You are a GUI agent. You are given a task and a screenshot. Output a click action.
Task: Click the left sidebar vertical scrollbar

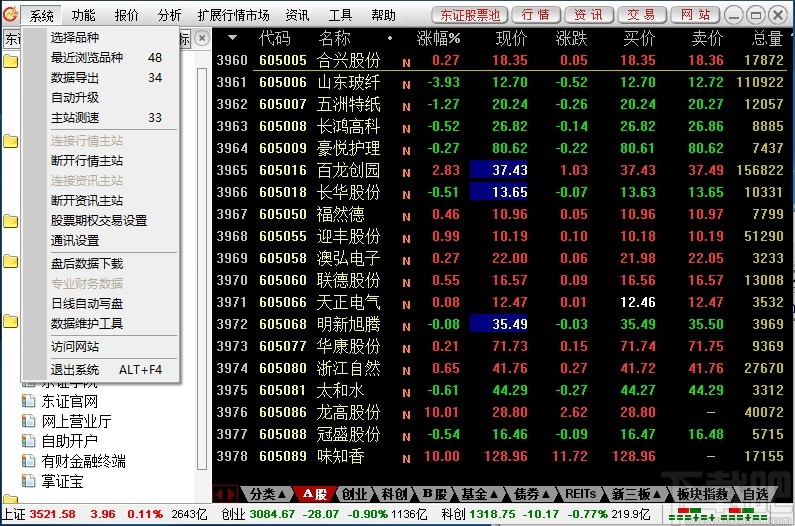point(202,269)
